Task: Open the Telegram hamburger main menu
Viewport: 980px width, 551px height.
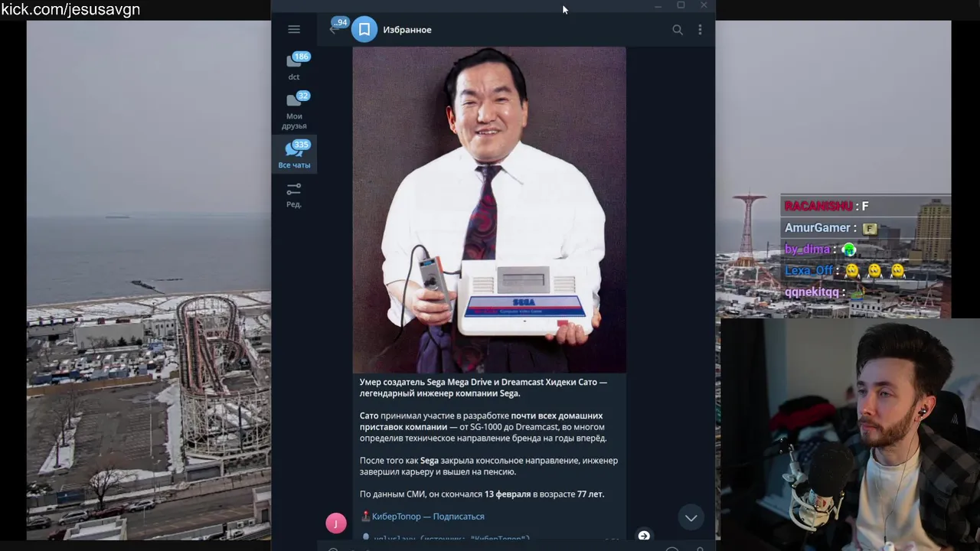Action: [294, 29]
